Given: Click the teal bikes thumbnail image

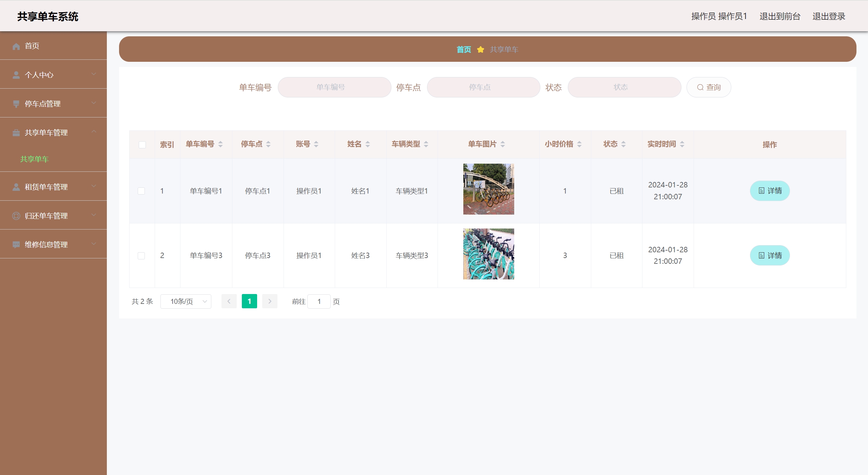Looking at the screenshot, I should pos(488,254).
